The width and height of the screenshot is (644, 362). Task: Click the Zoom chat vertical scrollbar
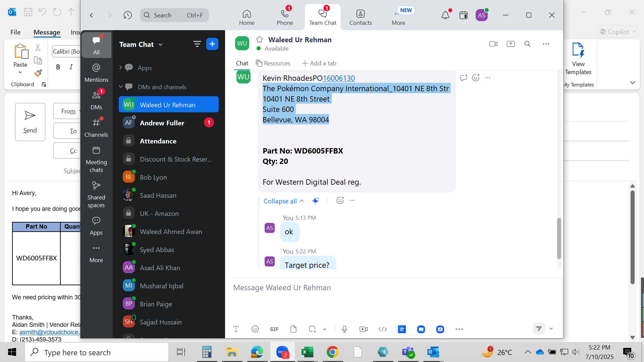point(559,238)
